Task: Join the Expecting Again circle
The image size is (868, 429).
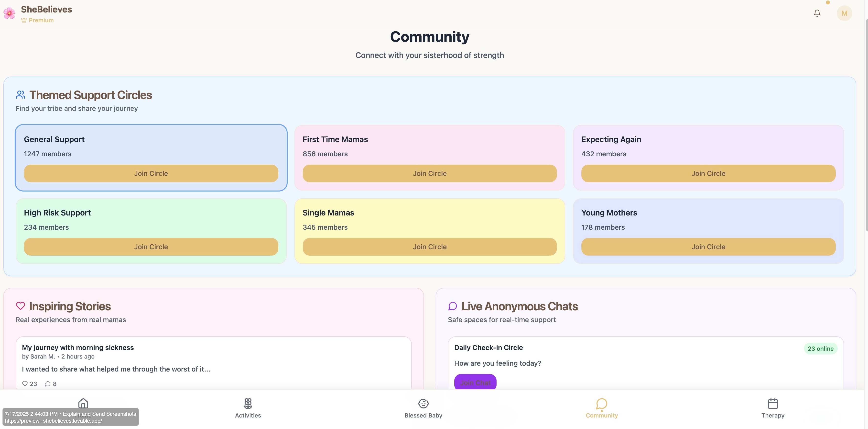Action: 708,173
